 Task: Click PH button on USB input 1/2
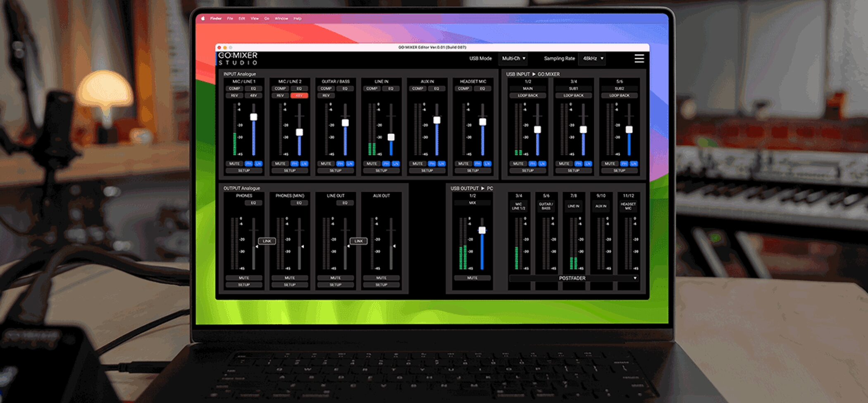[x=533, y=164]
